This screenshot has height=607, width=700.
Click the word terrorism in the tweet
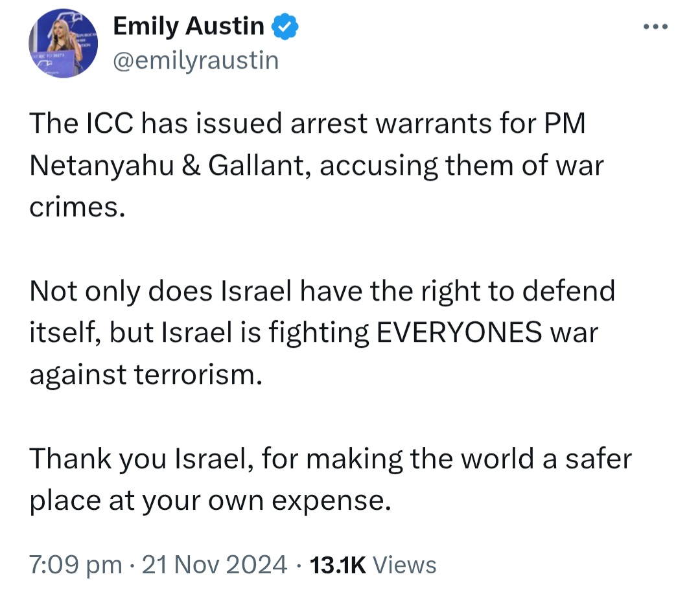(198, 374)
